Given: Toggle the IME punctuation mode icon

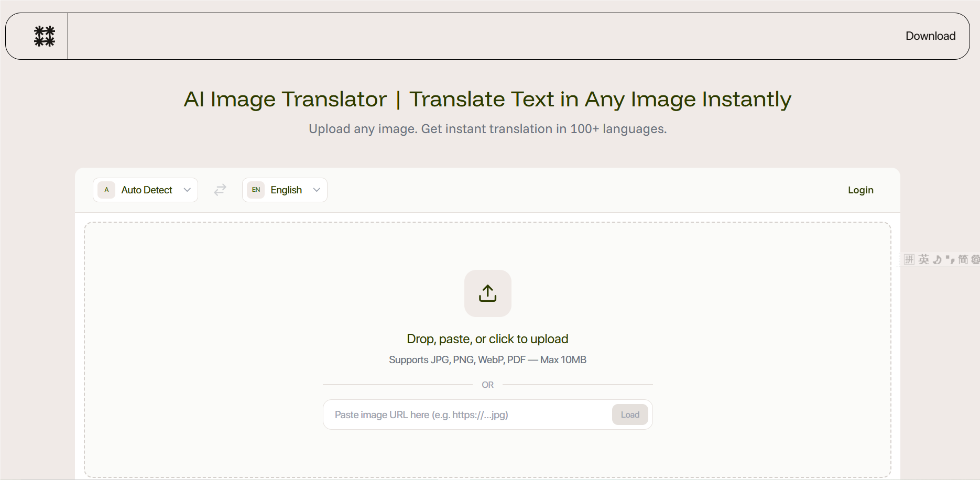Looking at the screenshot, I should (950, 259).
